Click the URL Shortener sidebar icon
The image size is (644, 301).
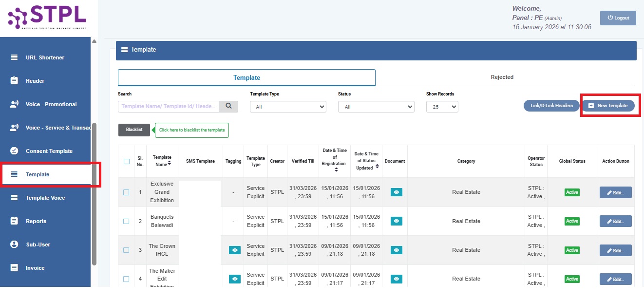[14, 57]
